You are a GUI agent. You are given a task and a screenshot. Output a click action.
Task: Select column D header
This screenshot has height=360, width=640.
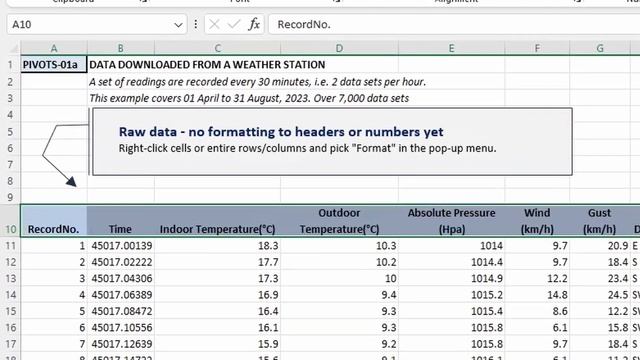coord(339,48)
